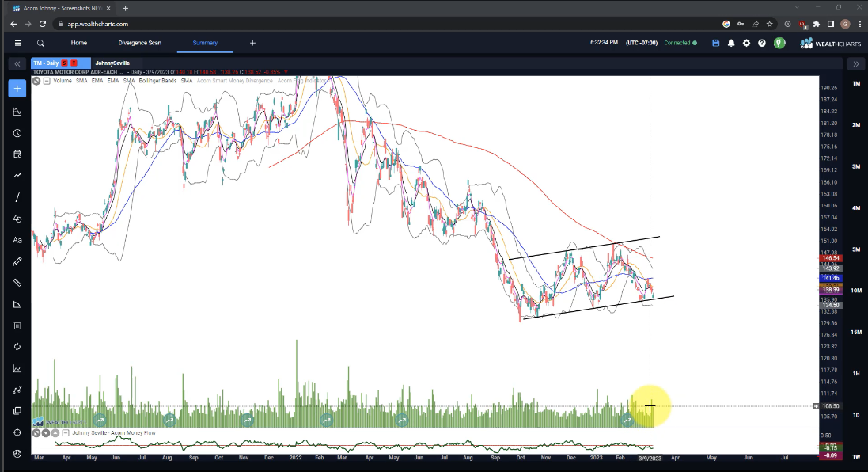The image size is (868, 472).
Task: Click the trash delete drawings icon
Action: 17,325
